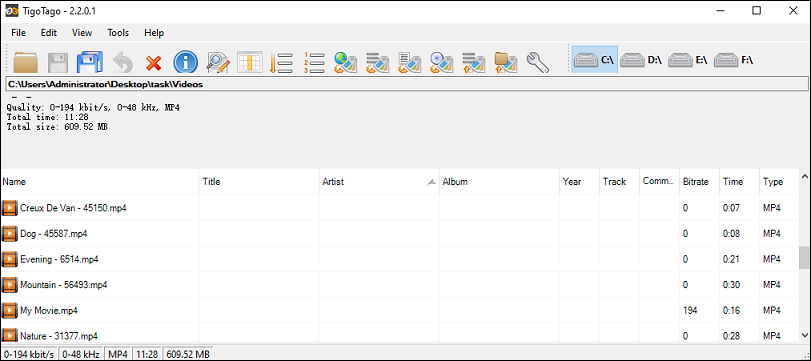Open the Edit menu
The height and width of the screenshot is (361, 811).
(x=49, y=33)
